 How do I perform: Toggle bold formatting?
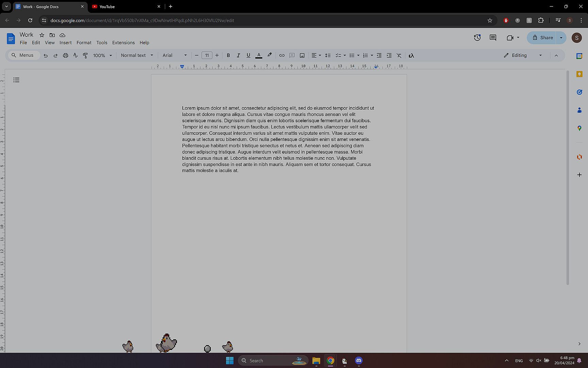tap(228, 56)
